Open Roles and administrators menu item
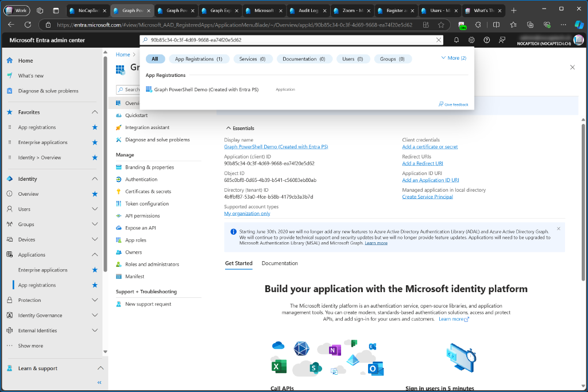588x392 pixels. (x=152, y=265)
